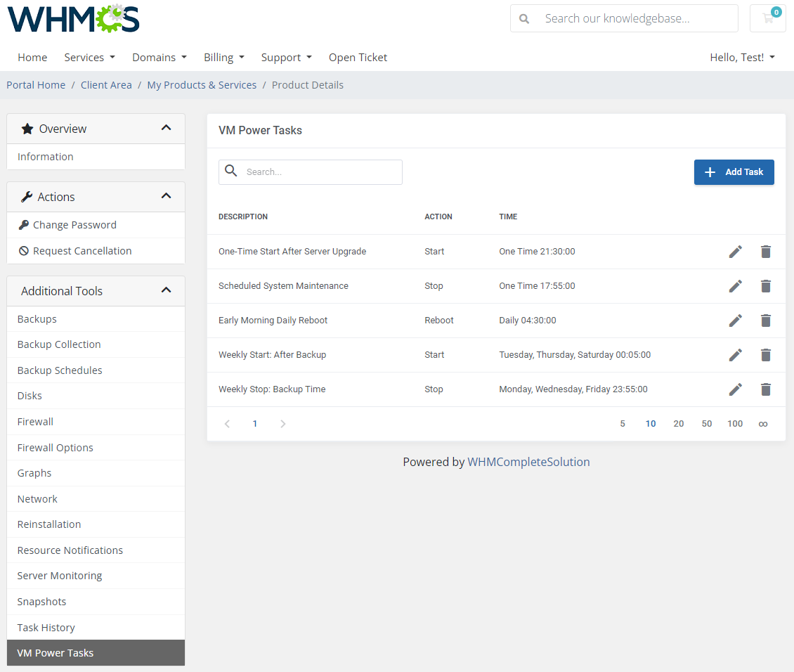The width and height of the screenshot is (794, 672).
Task: Open the Hello, Test! account dropdown
Action: [742, 57]
